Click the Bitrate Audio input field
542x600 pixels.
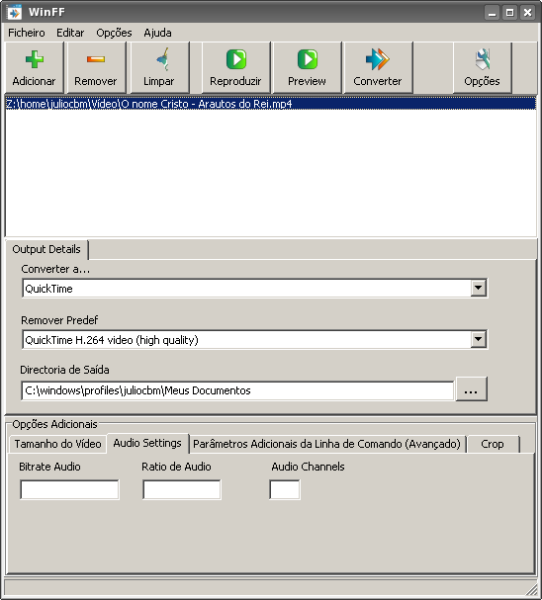click(70, 489)
